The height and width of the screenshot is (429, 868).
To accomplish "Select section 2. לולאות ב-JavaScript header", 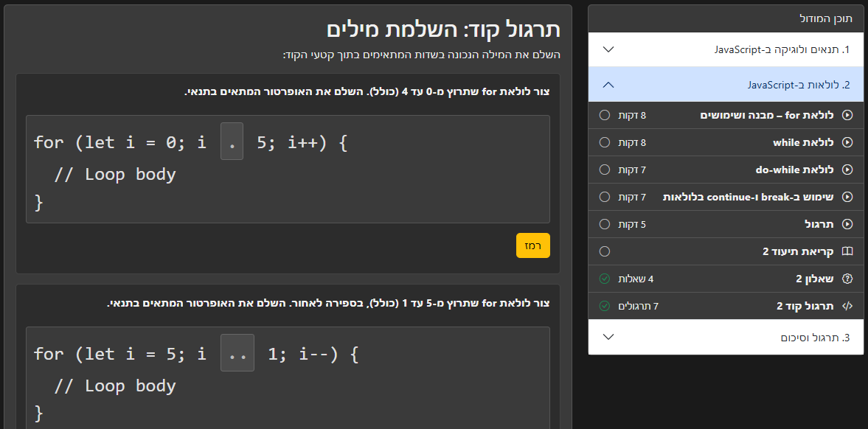I will [x=726, y=84].
